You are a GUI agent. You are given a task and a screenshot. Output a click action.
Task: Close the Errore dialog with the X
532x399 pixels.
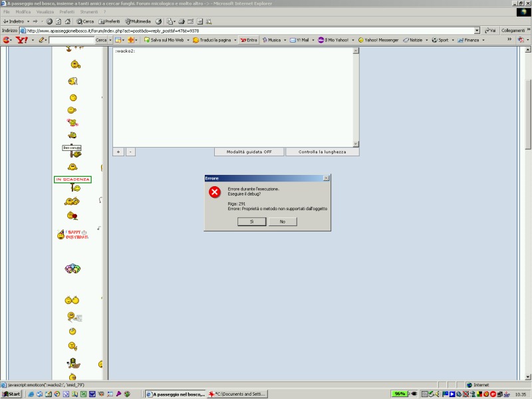coord(326,178)
